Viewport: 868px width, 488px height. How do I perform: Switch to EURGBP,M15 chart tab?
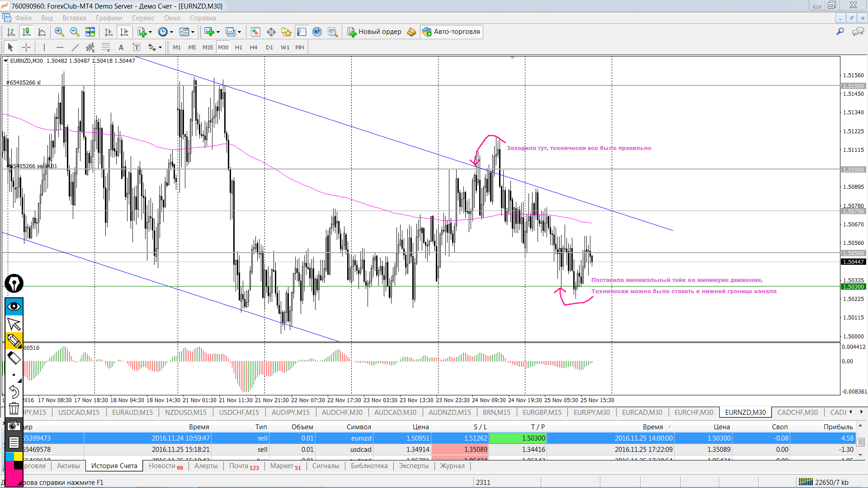pos(542,412)
